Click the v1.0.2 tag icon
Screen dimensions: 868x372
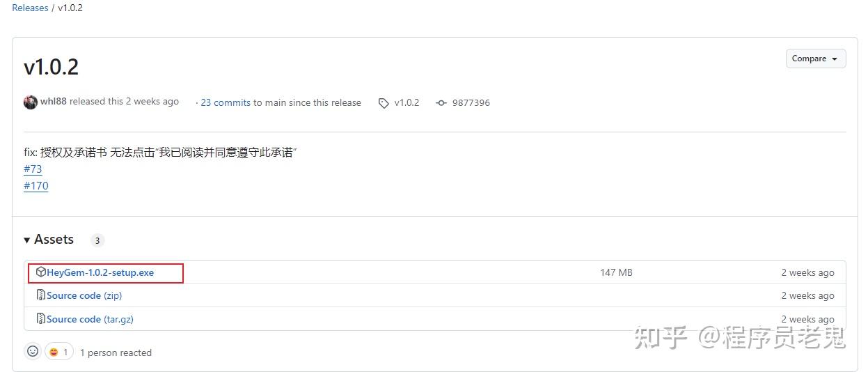[x=384, y=103]
